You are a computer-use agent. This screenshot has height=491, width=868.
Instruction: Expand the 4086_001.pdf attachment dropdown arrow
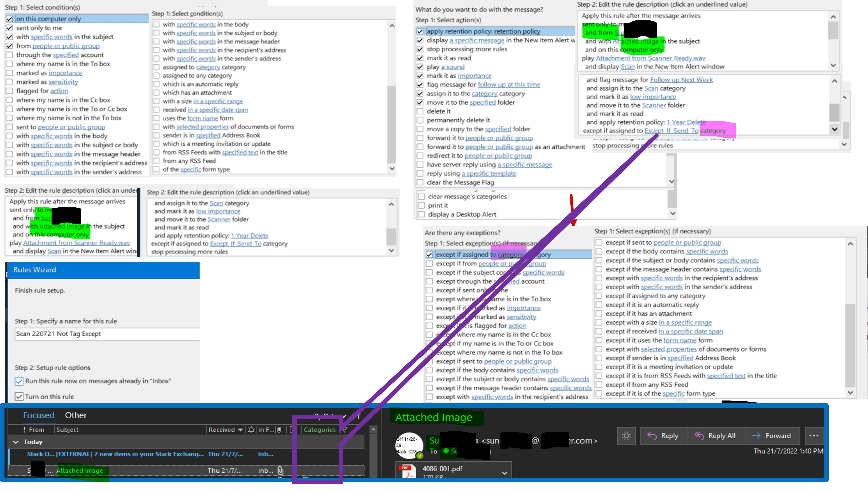[x=504, y=473]
